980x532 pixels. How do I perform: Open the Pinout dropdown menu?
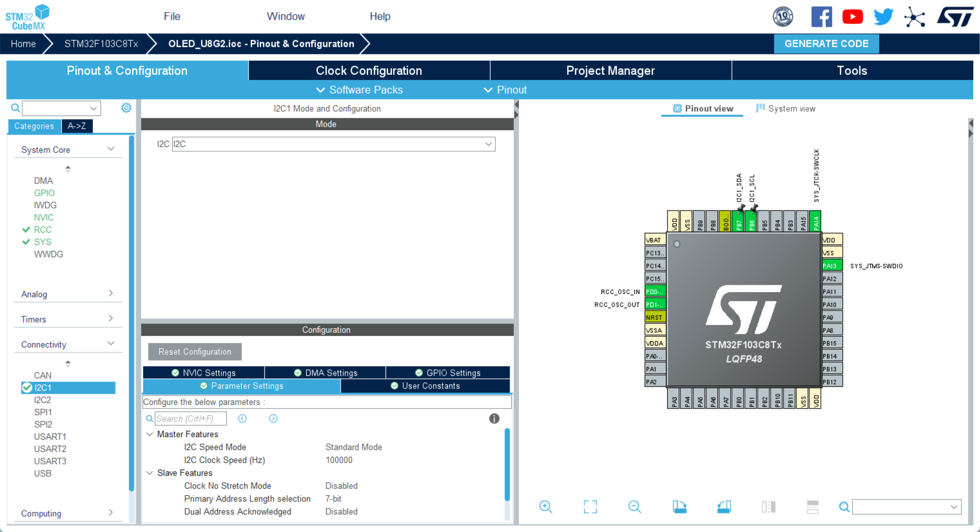[505, 90]
